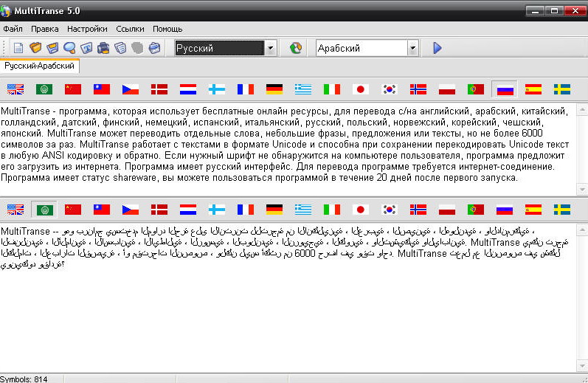Screen dimensions: 588x383
Task: Open the Настройки menu
Action: (87, 29)
